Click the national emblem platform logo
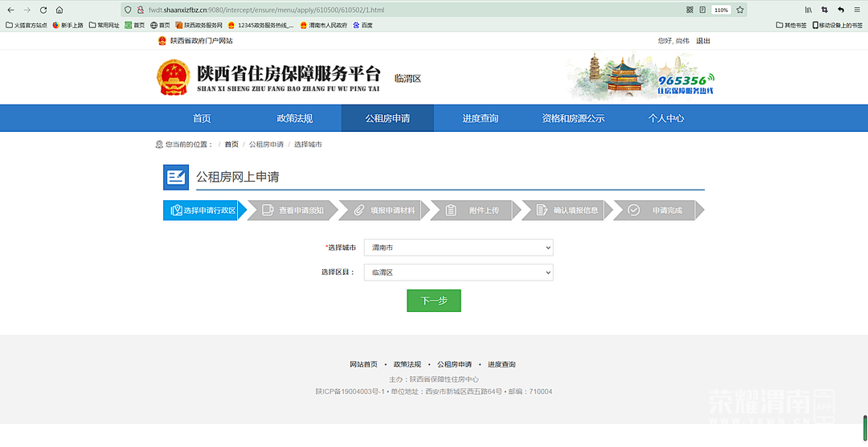Viewport: 868px width, 447px height. click(x=173, y=78)
